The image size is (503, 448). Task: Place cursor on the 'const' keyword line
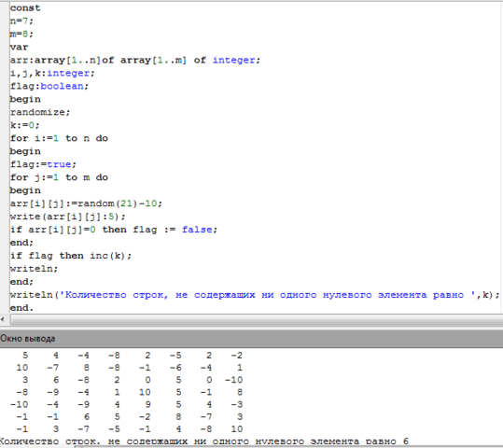click(25, 7)
